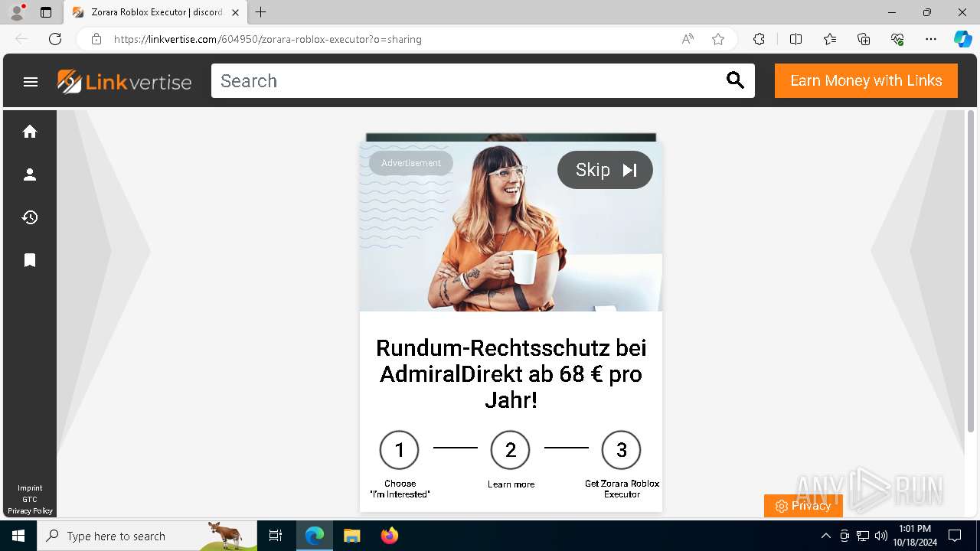Open the profile icon in the sidebar
This screenshot has width=980, height=551.
[x=30, y=174]
